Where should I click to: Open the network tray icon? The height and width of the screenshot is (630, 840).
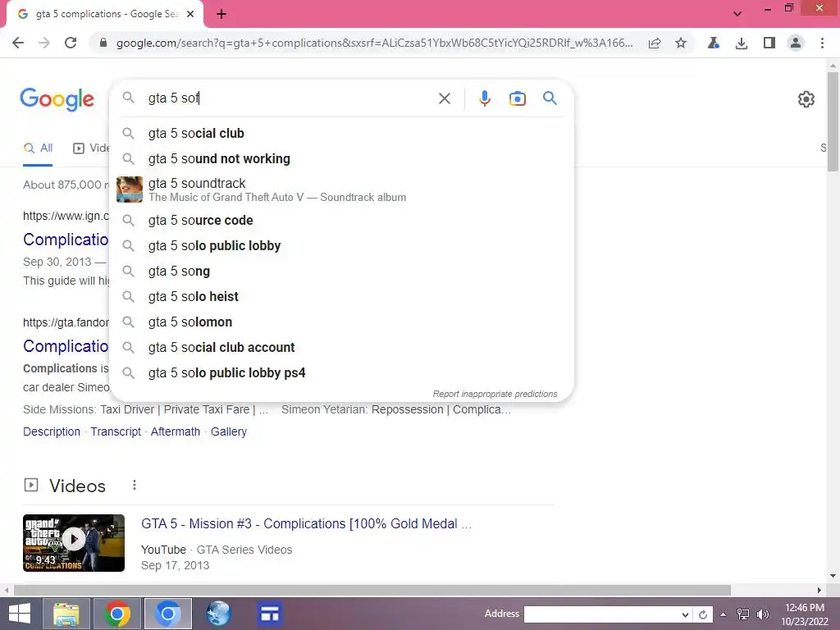tap(743, 614)
